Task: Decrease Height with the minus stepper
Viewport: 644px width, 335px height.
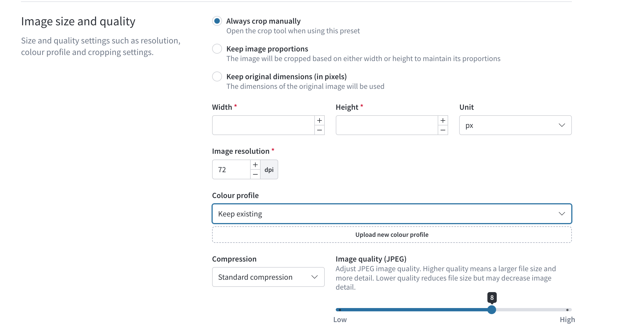Action: tap(443, 130)
